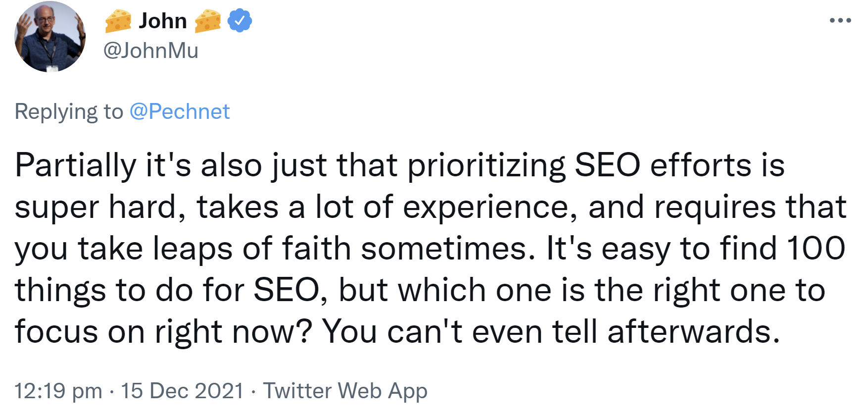868x419 pixels.
Task: Click the word SEO in the tweet body
Action: coord(608,165)
